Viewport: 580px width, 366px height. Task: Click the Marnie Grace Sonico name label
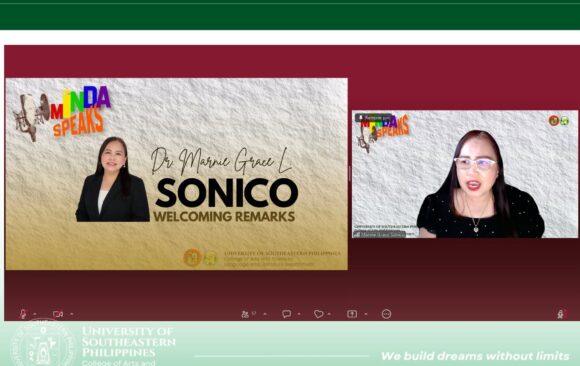pyautogui.click(x=381, y=234)
